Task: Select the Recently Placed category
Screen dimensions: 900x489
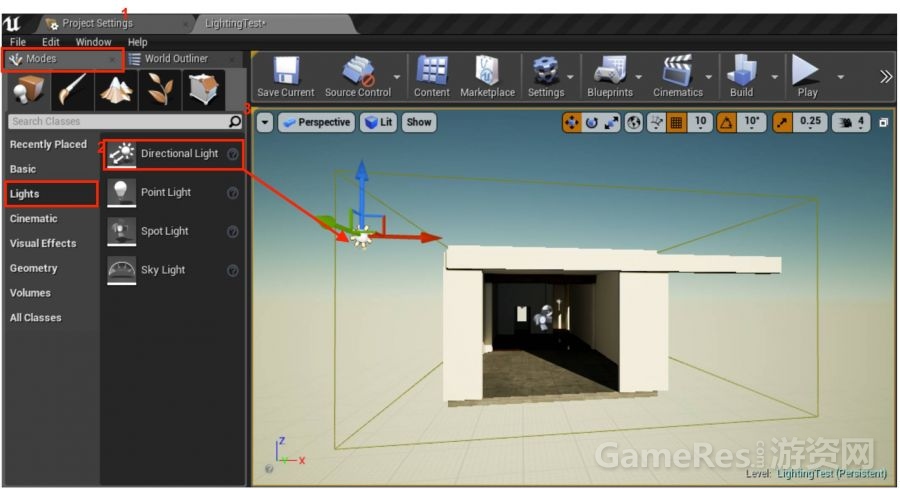Action: pyautogui.click(x=48, y=145)
